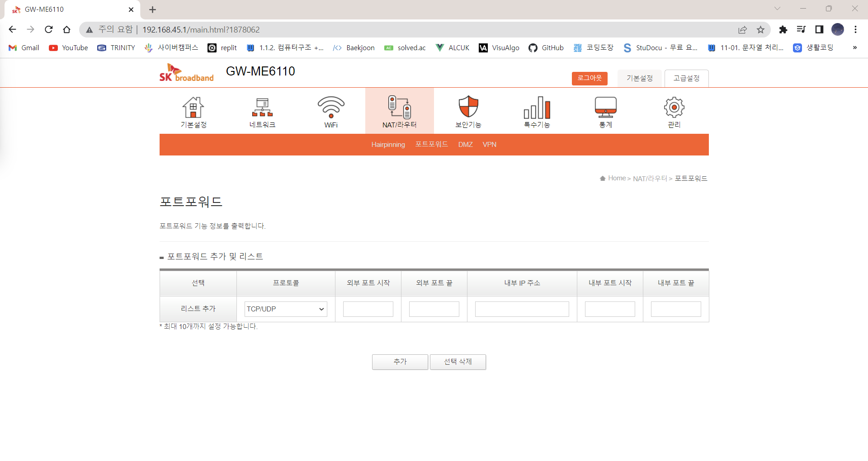Open the Chrome three-dot menu
The height and width of the screenshot is (461, 868).
(855, 29)
